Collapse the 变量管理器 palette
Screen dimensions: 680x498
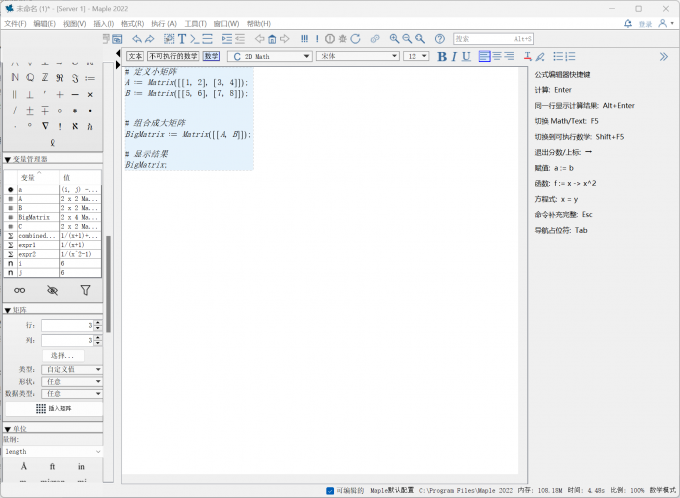(7, 160)
